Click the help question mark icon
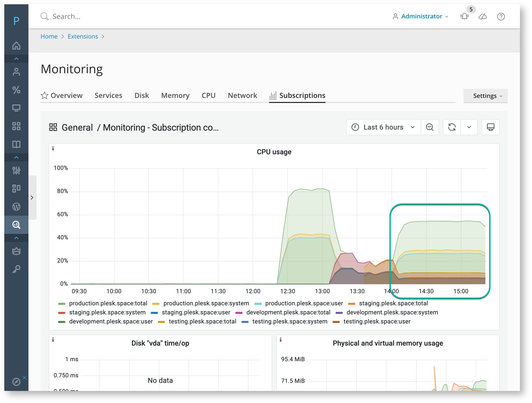This screenshot has height=403, width=532. tap(501, 17)
